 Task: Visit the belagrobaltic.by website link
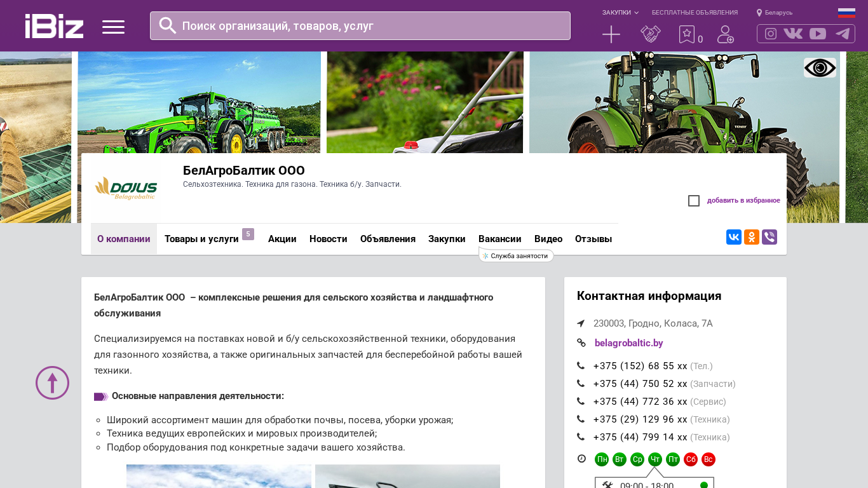[x=629, y=343]
